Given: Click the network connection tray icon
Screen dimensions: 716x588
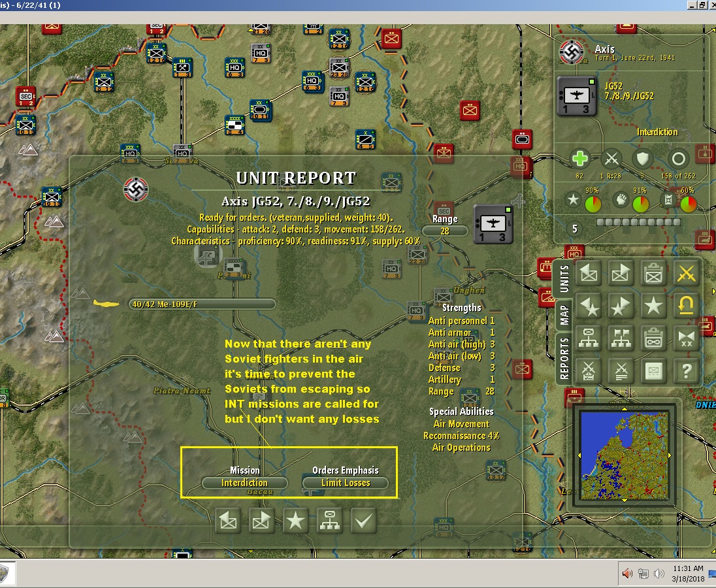Looking at the screenshot, I should 643,574.
